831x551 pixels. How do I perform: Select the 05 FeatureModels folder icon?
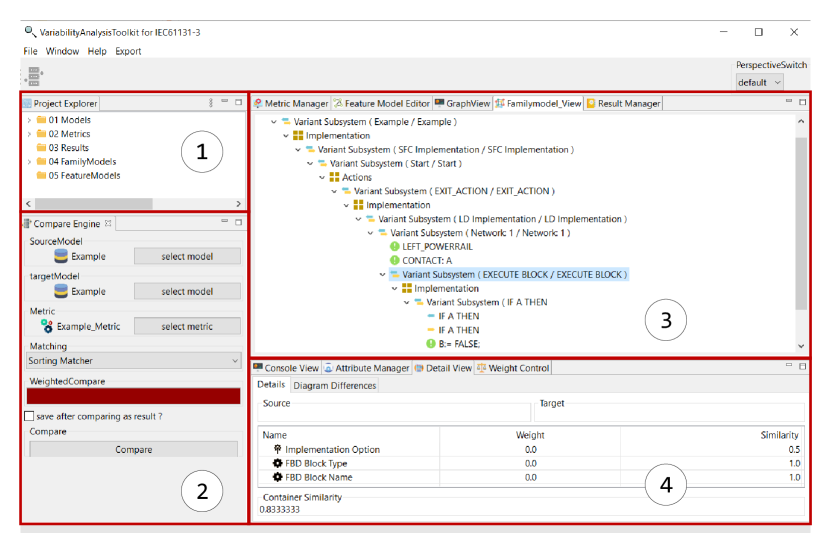click(41, 175)
